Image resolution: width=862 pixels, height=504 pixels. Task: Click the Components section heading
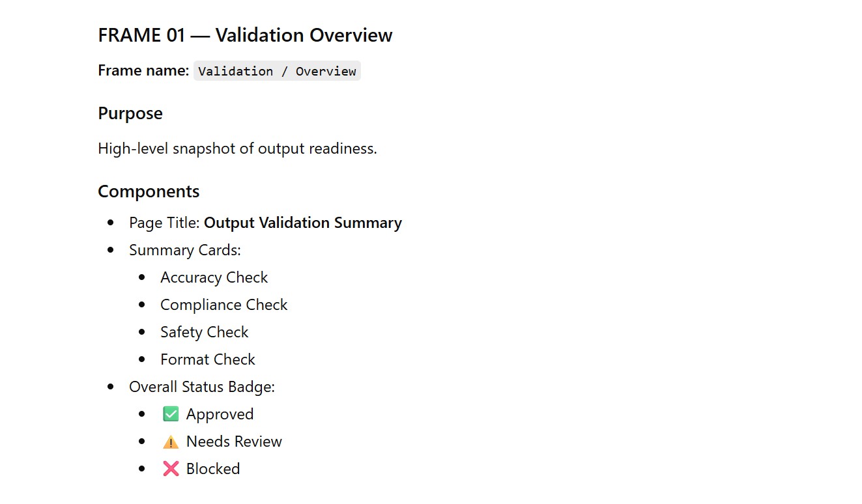[x=149, y=191]
